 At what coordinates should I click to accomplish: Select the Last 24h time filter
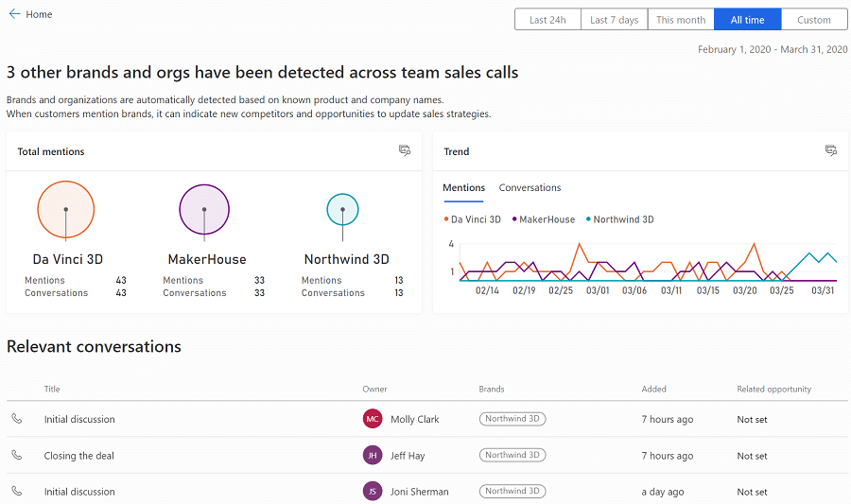[547, 20]
